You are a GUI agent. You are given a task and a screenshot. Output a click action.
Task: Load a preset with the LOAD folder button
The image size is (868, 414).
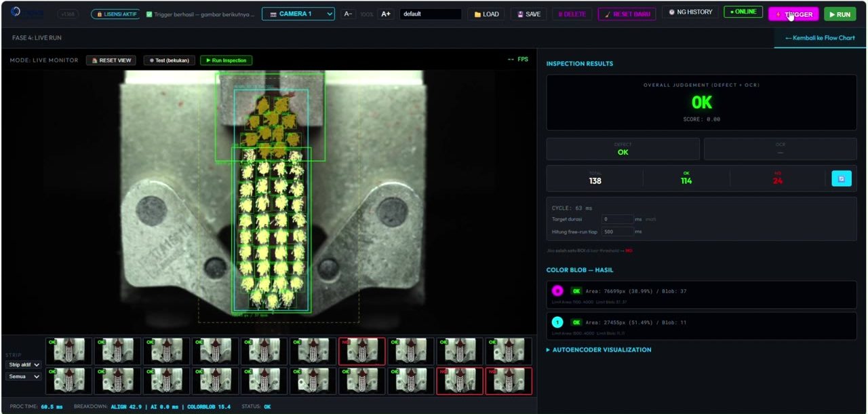pos(486,14)
